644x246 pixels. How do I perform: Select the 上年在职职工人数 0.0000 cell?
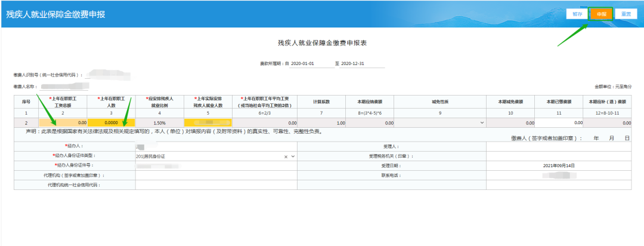pyautogui.click(x=112, y=122)
